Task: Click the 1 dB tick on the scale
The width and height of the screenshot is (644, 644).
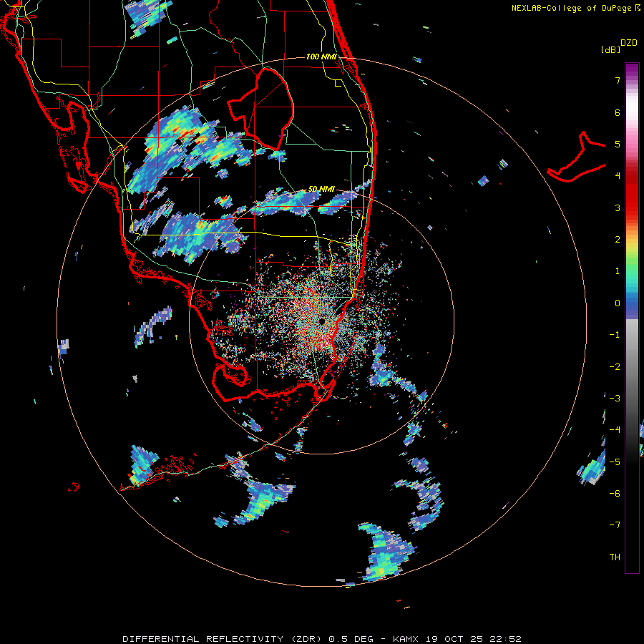Action: [618, 271]
